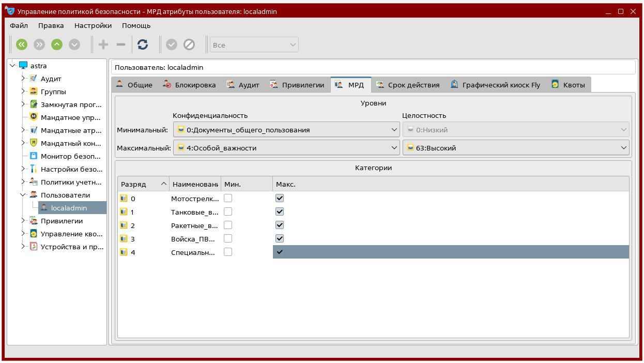
Task: Expand the Группы tree node
Action: click(x=23, y=92)
